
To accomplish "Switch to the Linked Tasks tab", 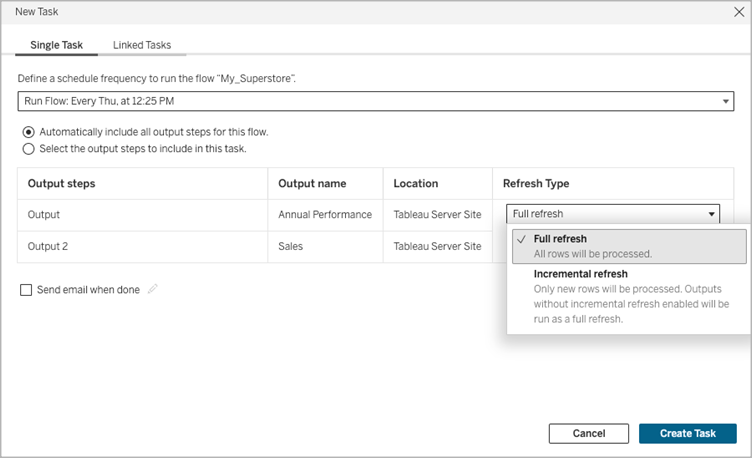I will (x=142, y=45).
